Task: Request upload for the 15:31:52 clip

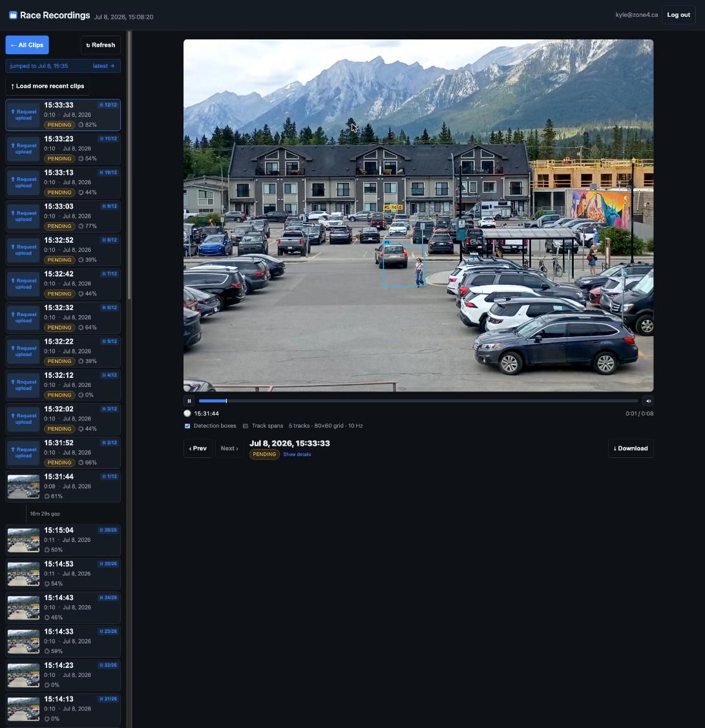Action: pyautogui.click(x=24, y=453)
